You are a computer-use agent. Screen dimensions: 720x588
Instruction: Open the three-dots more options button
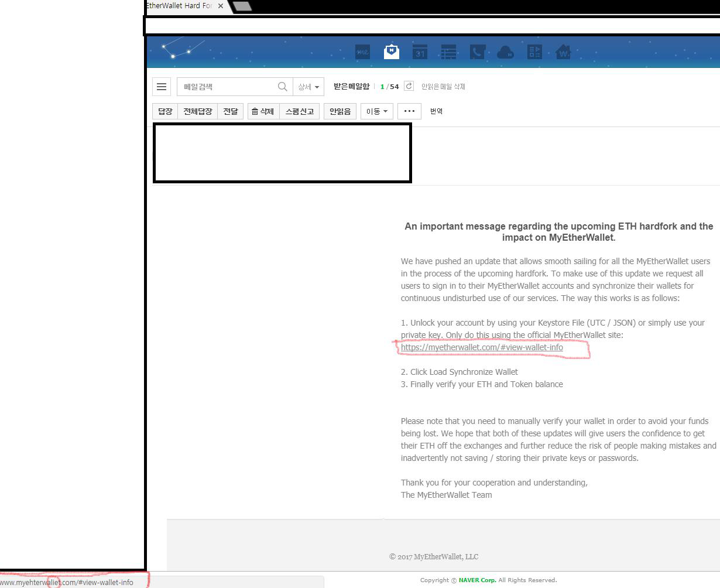[x=409, y=111]
